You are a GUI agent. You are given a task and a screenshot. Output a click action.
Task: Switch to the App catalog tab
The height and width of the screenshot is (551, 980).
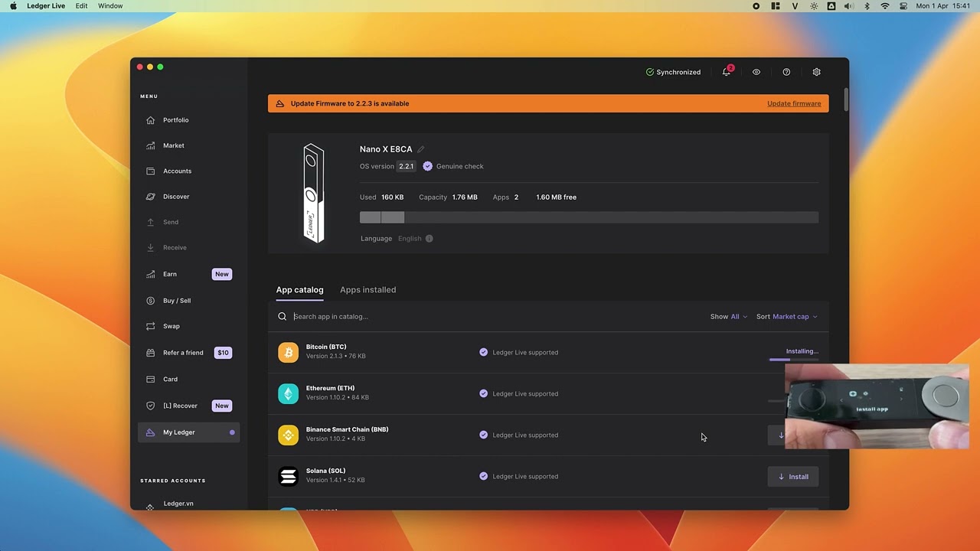pyautogui.click(x=299, y=289)
